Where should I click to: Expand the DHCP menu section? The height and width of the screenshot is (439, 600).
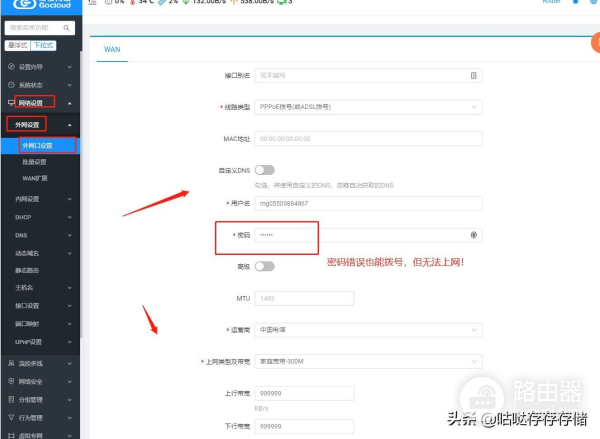tap(41, 217)
